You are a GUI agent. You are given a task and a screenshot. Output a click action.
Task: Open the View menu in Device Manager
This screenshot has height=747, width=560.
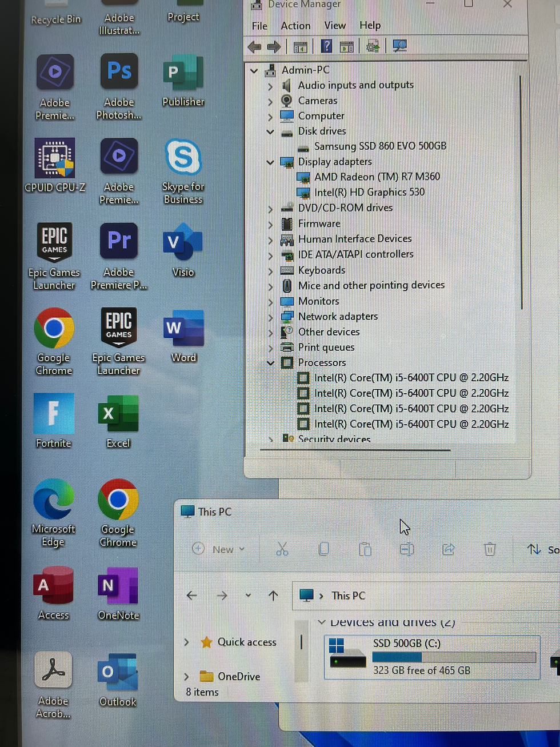335,26
